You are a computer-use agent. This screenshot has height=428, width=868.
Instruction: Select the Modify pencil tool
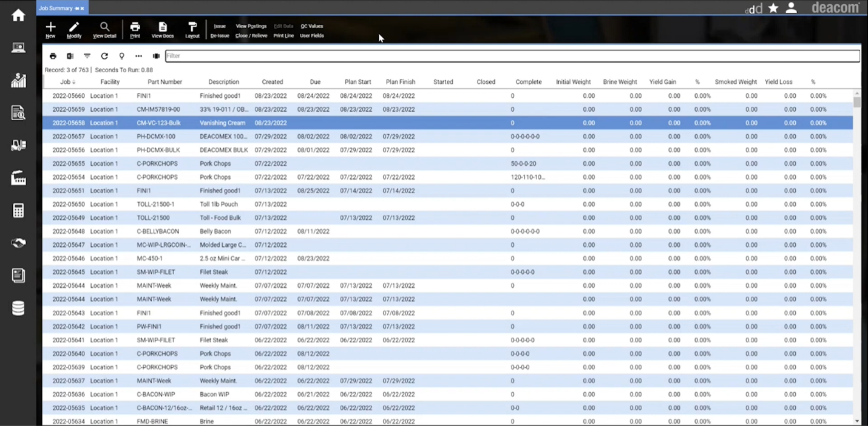(74, 29)
